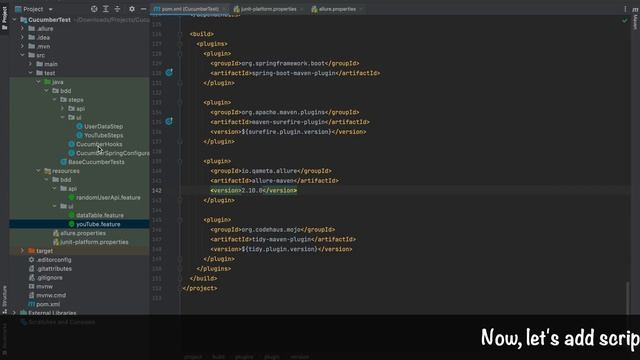Close the pom.xml editor tab

click(x=224, y=9)
